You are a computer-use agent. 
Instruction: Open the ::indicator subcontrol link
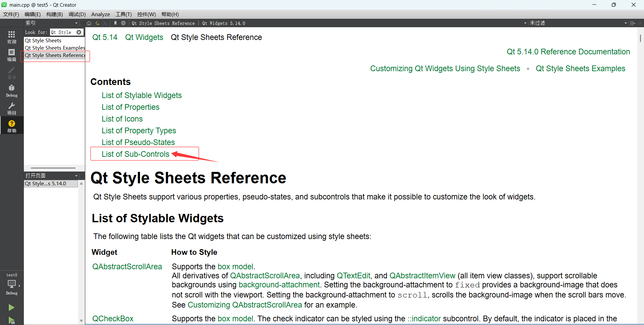424,319
